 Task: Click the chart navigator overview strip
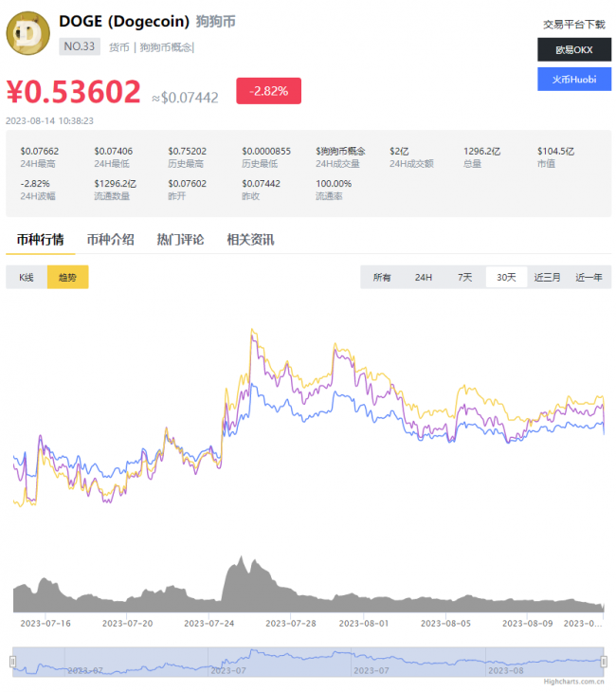308,662
